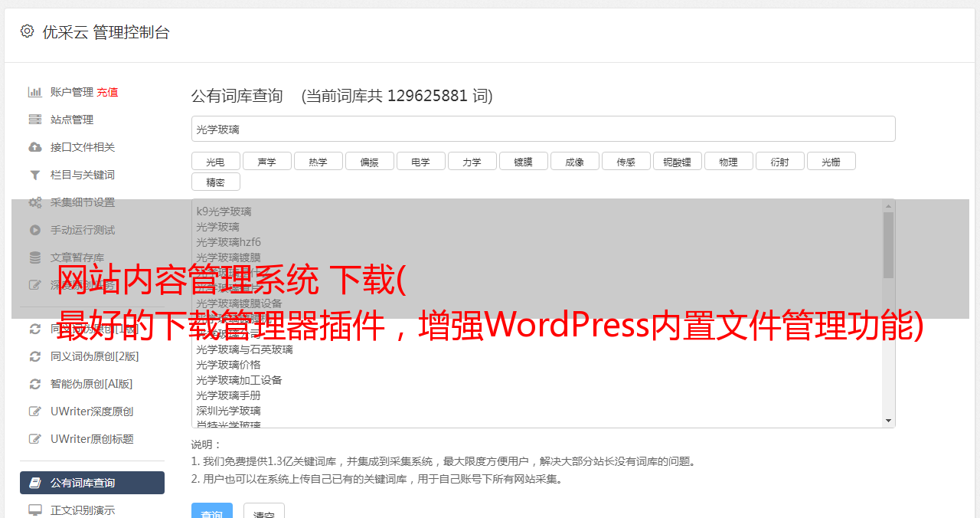980x518 pixels.
Task: Click the book icon for 公有词库查询
Action: pyautogui.click(x=35, y=483)
